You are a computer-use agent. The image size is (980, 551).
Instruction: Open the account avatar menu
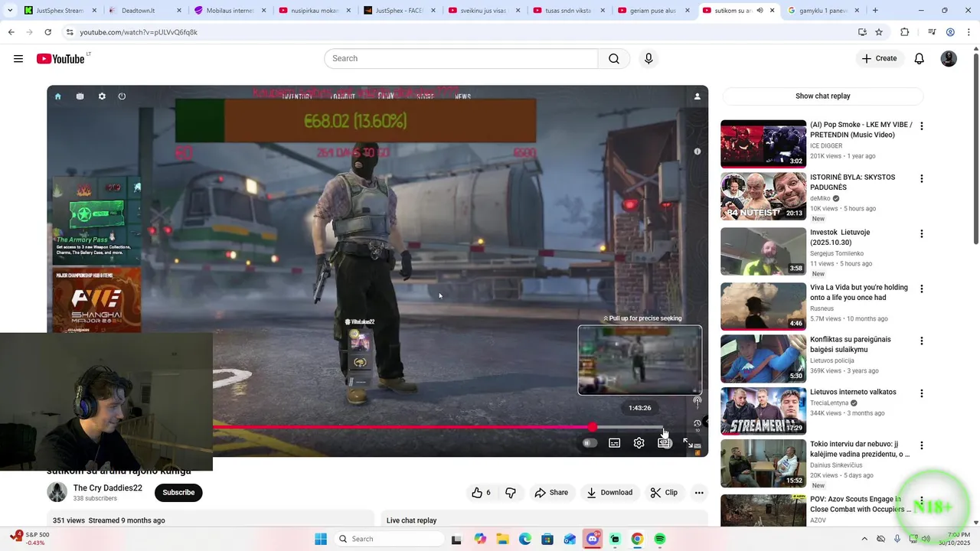point(949,59)
